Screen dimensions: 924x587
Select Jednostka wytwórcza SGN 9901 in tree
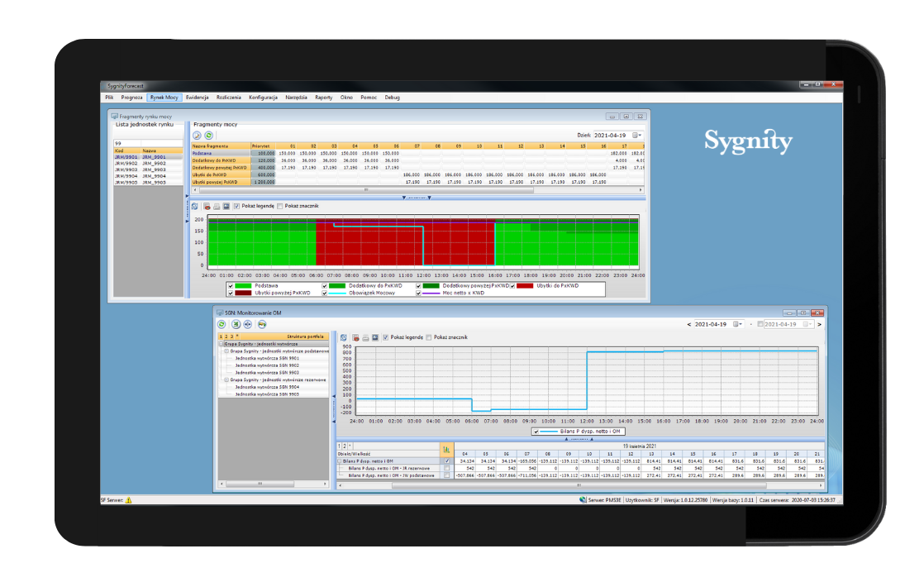tap(267, 358)
